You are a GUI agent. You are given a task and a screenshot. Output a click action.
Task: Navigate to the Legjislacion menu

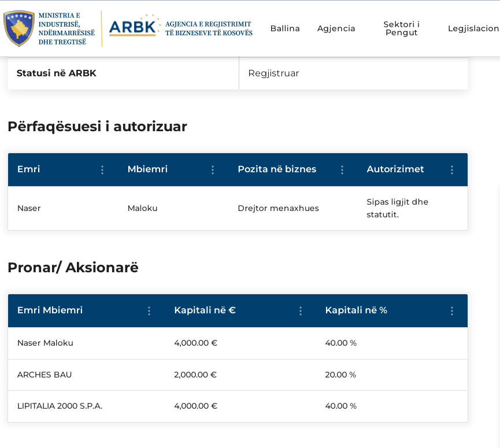(473, 28)
